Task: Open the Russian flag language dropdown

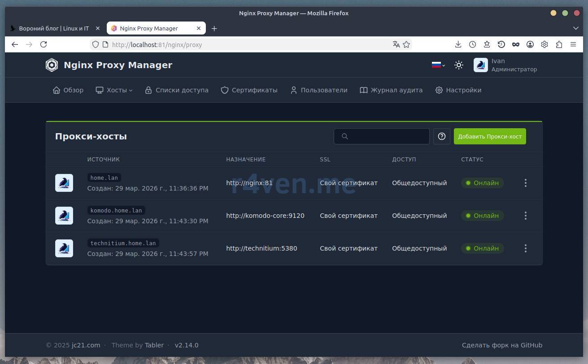Action: 438,65
